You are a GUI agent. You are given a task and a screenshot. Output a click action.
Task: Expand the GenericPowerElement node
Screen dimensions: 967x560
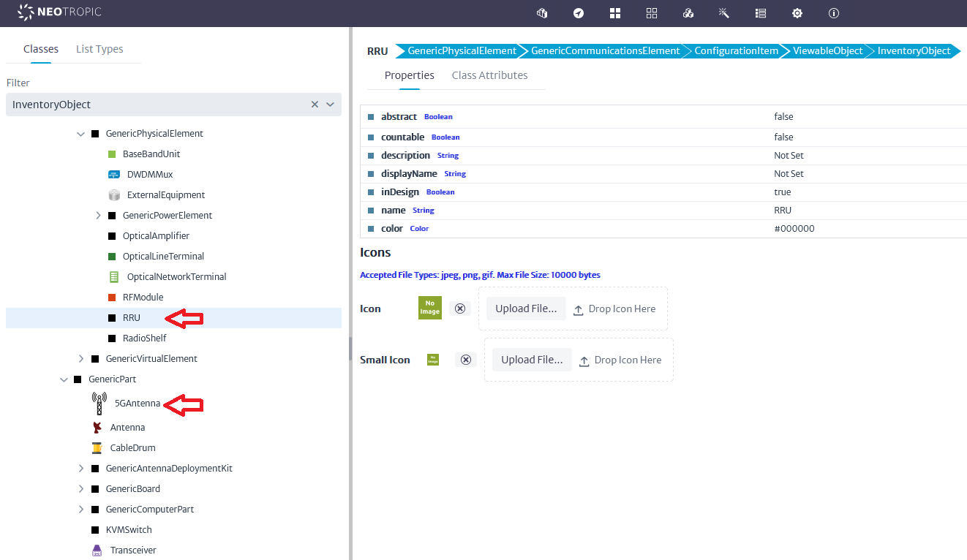pos(98,216)
